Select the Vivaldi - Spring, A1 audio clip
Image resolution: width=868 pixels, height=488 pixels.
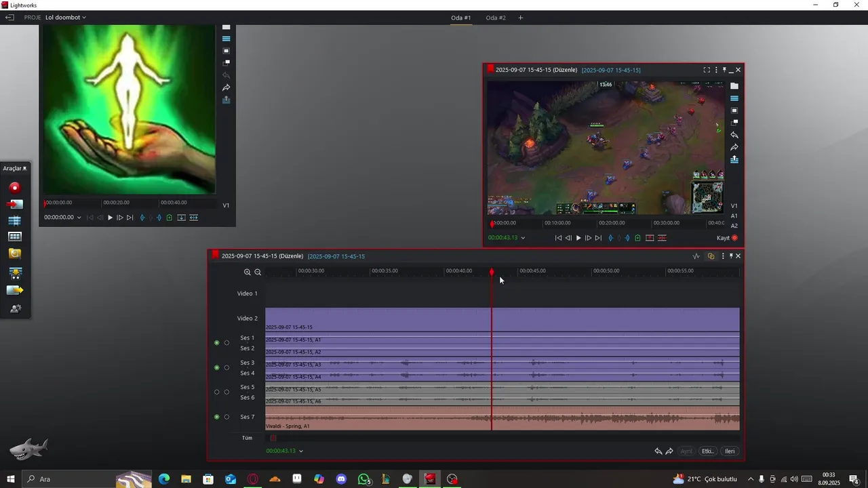(x=502, y=418)
